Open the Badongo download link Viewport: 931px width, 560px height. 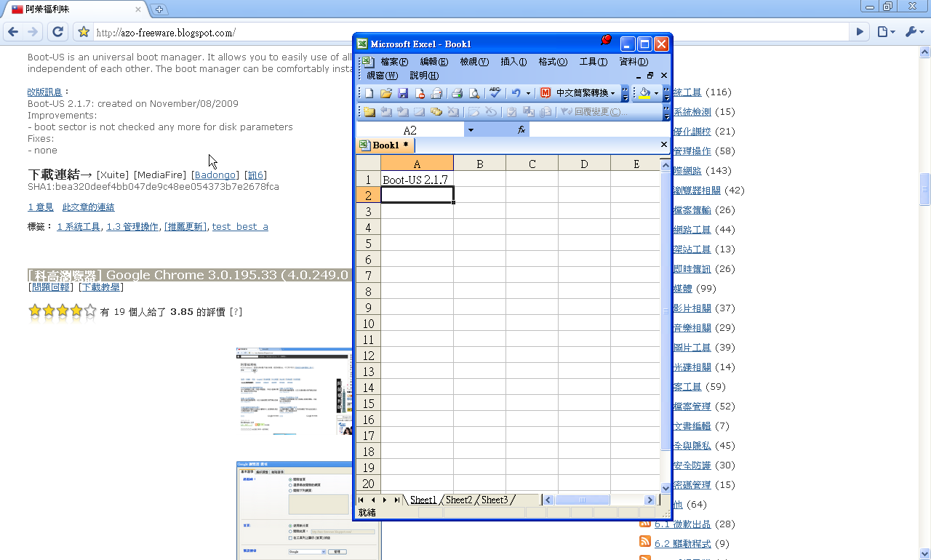(215, 175)
